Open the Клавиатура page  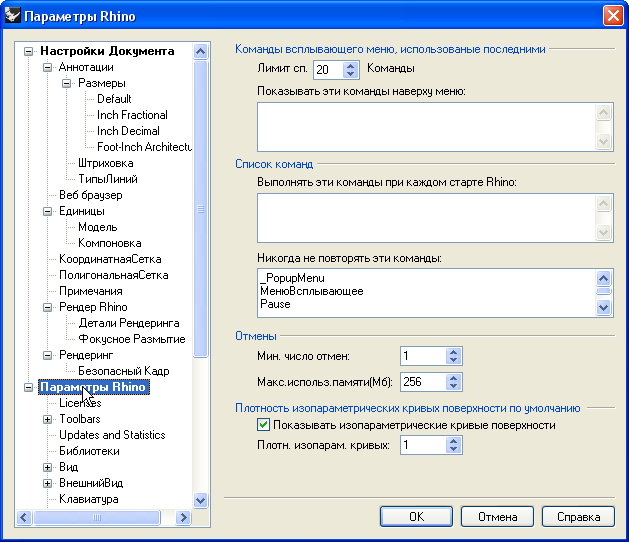[89, 499]
